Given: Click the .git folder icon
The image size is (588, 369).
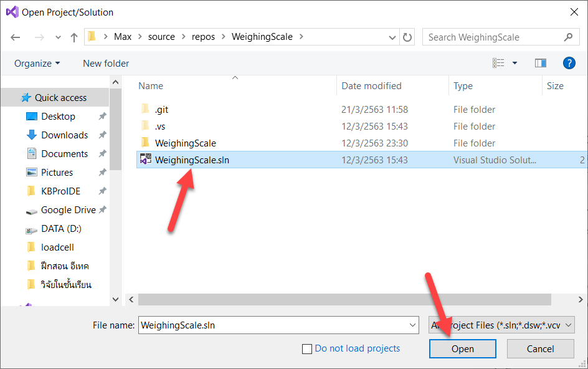Looking at the screenshot, I should pos(145,109).
